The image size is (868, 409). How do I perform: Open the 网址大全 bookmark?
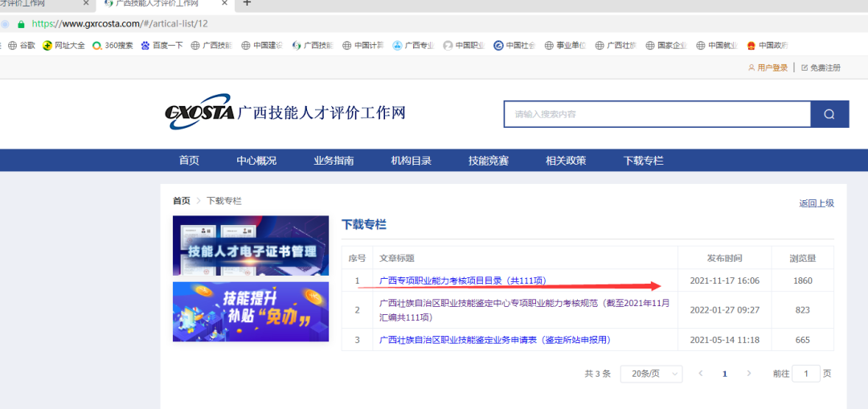pos(64,46)
